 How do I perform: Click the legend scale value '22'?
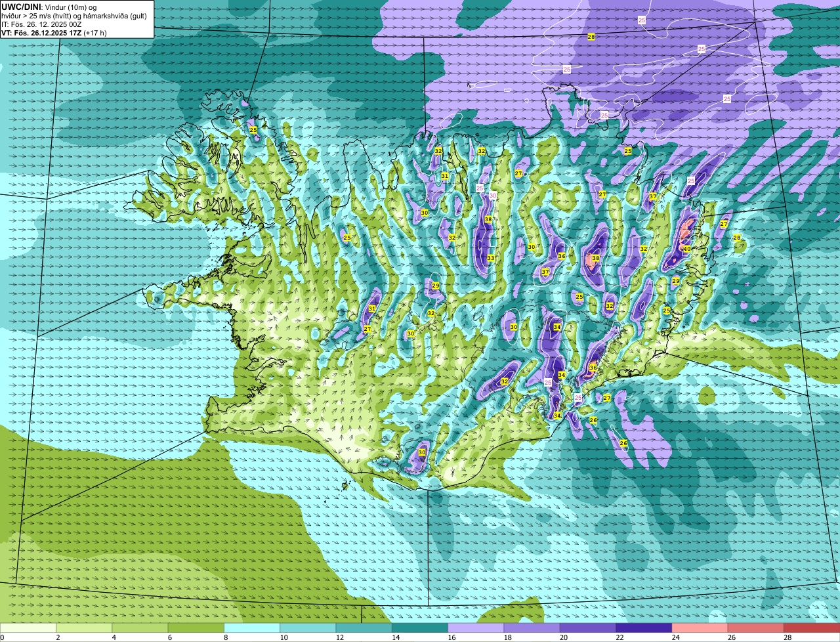tap(619, 637)
